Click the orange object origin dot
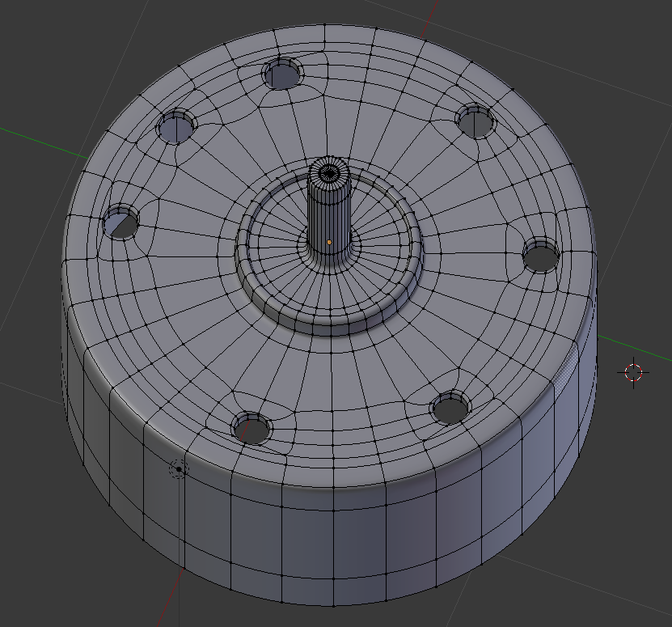672x627 pixels. pos(329,243)
